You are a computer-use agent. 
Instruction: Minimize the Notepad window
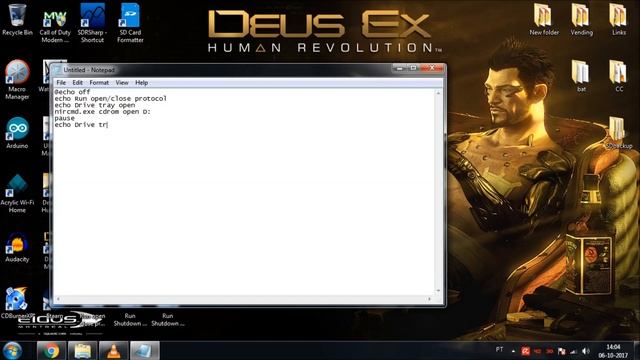pyautogui.click(x=400, y=68)
